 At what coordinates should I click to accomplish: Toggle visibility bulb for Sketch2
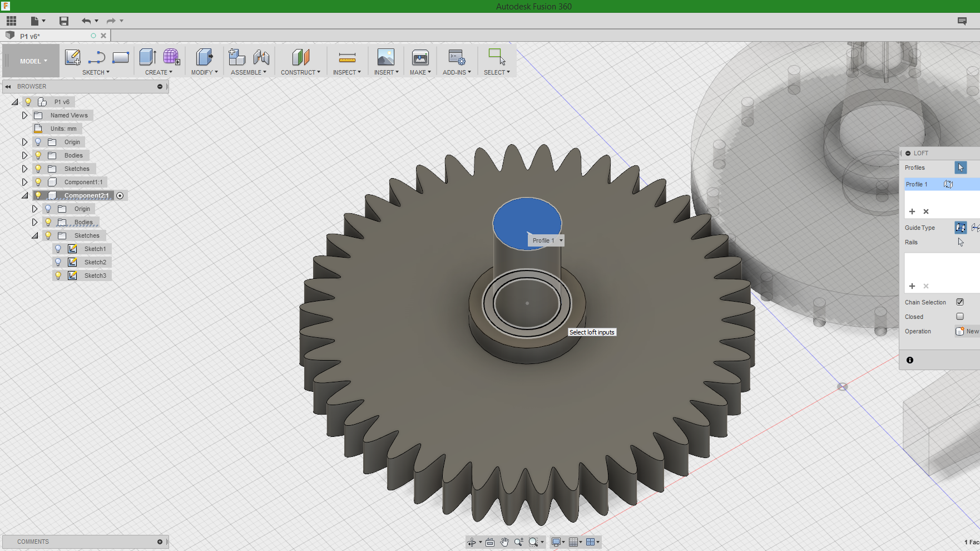(58, 262)
